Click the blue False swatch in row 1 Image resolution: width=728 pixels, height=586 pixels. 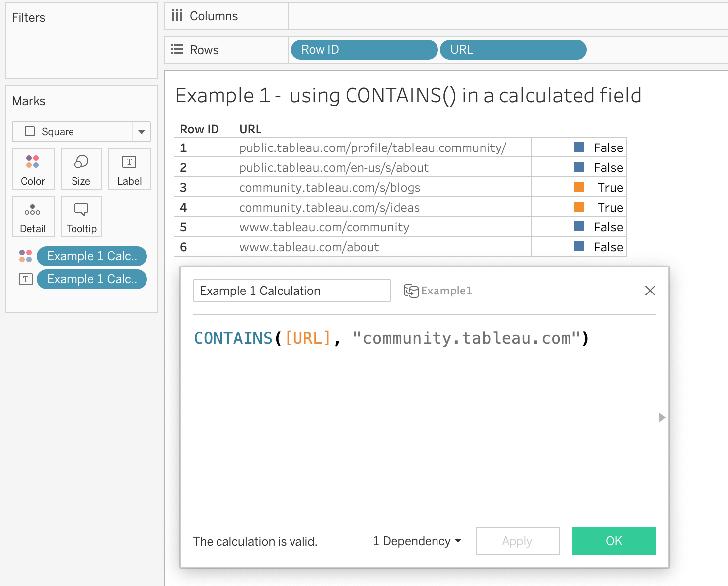pos(579,147)
